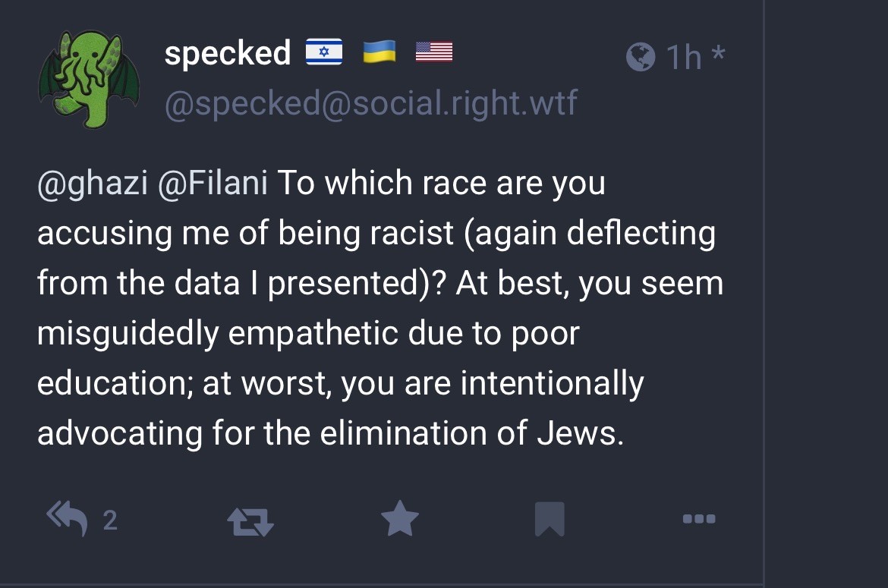Open the @Filani mention
888x588 pixels.
point(213,184)
